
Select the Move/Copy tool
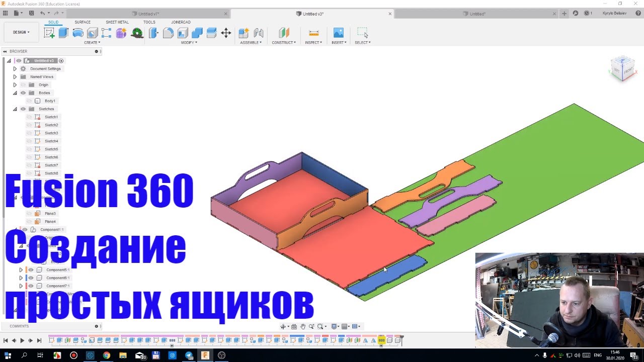pyautogui.click(x=226, y=33)
